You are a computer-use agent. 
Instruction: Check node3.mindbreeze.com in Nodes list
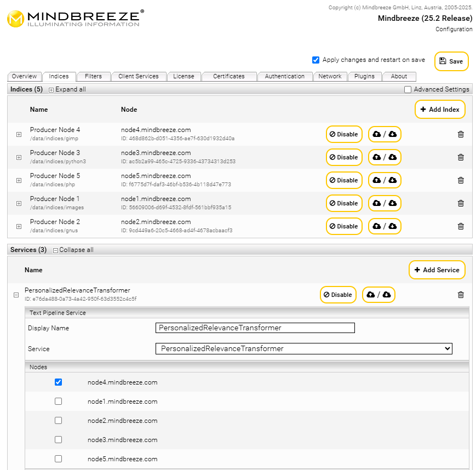(58, 440)
